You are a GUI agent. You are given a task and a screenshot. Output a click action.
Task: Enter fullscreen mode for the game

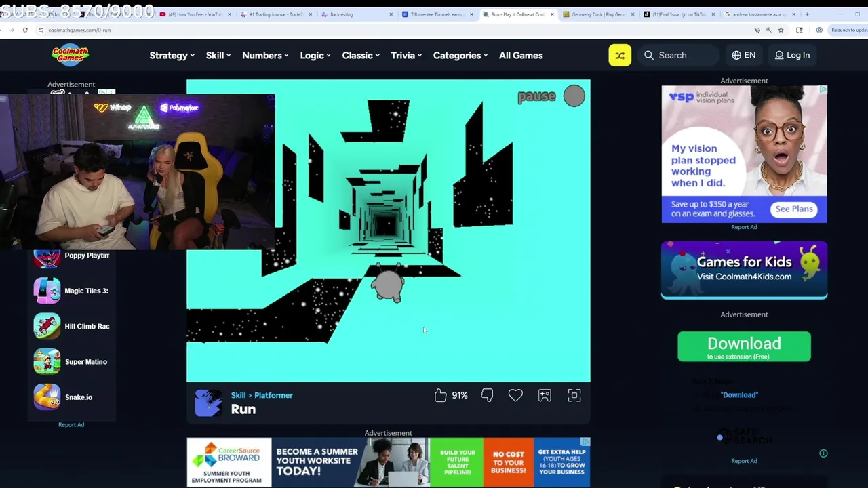point(574,395)
